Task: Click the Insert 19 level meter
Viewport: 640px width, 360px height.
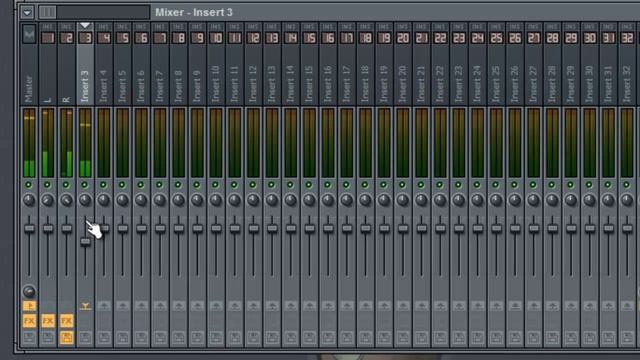Action: 384,143
